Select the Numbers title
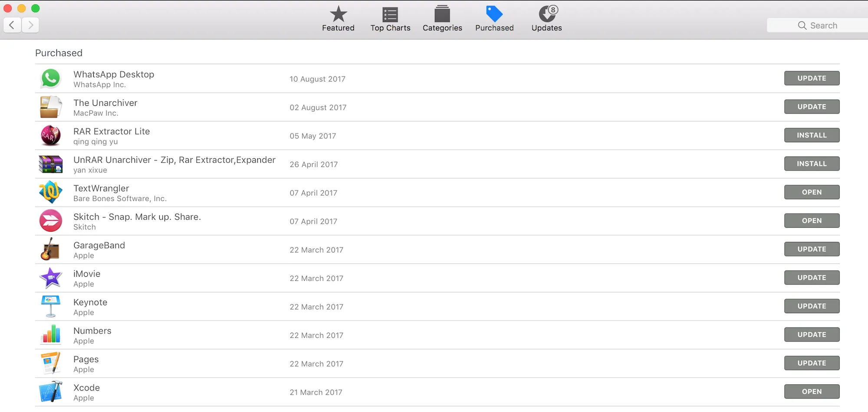868x412 pixels. (x=92, y=331)
